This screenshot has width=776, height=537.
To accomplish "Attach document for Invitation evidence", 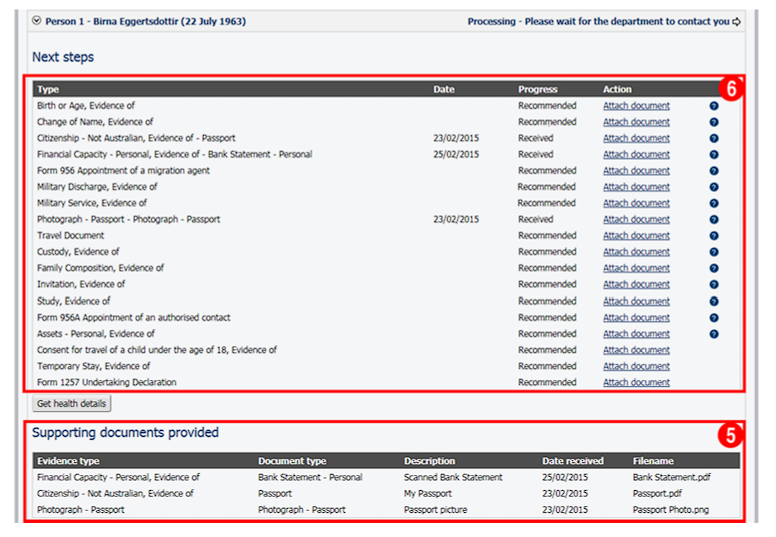I will click(x=636, y=285).
